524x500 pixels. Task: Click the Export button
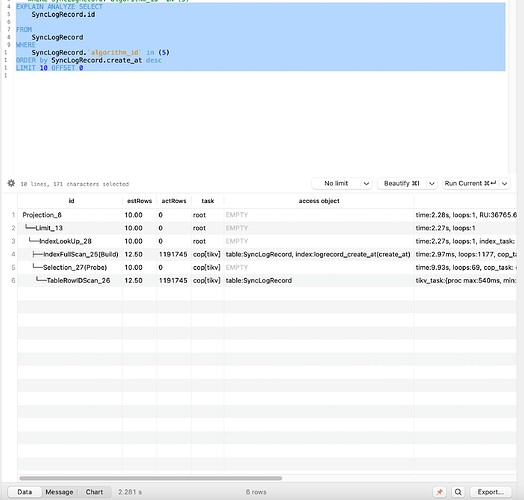[491, 492]
